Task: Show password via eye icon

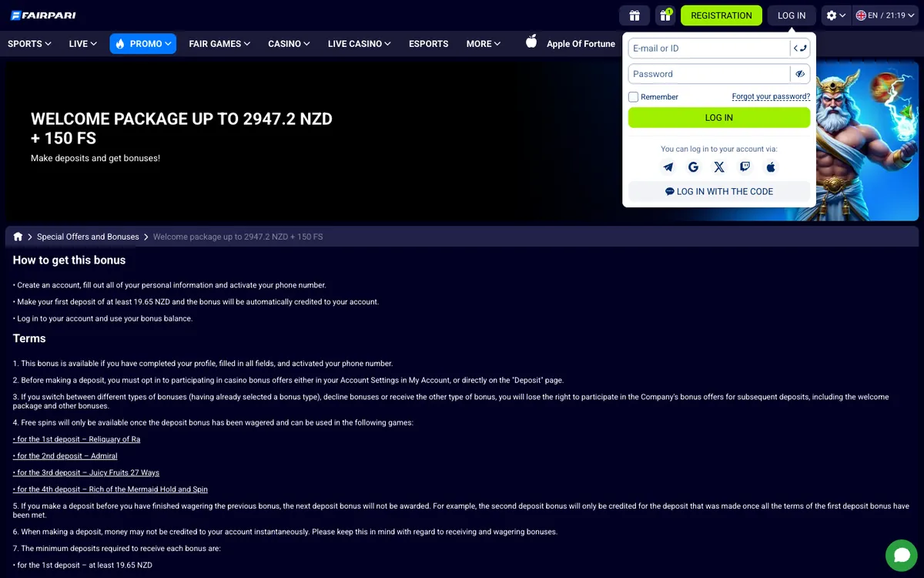Action: click(800, 74)
